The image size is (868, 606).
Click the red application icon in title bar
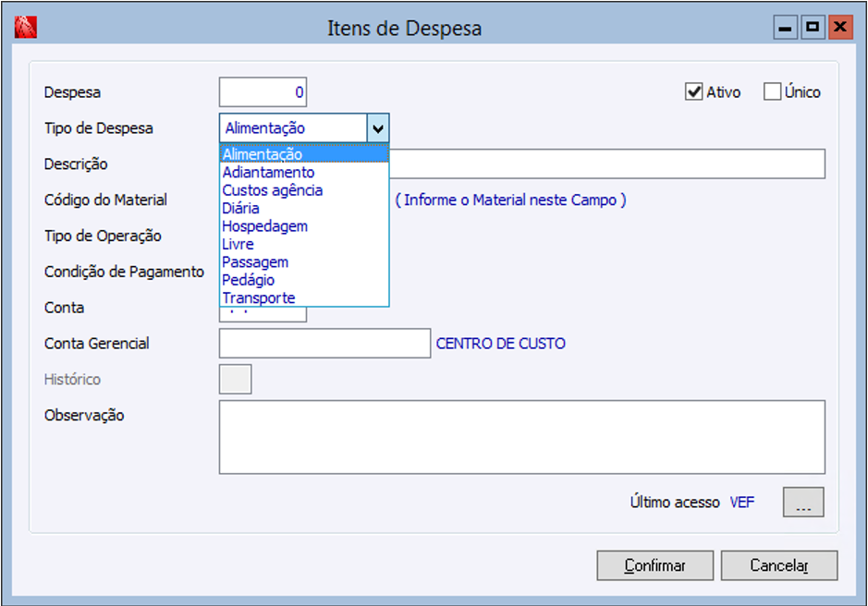coord(25,28)
